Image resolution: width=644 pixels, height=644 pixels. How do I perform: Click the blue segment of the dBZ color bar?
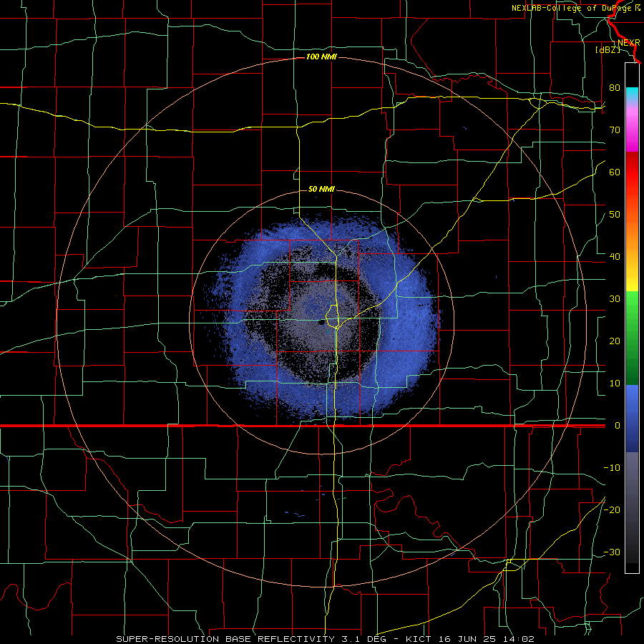click(632, 418)
